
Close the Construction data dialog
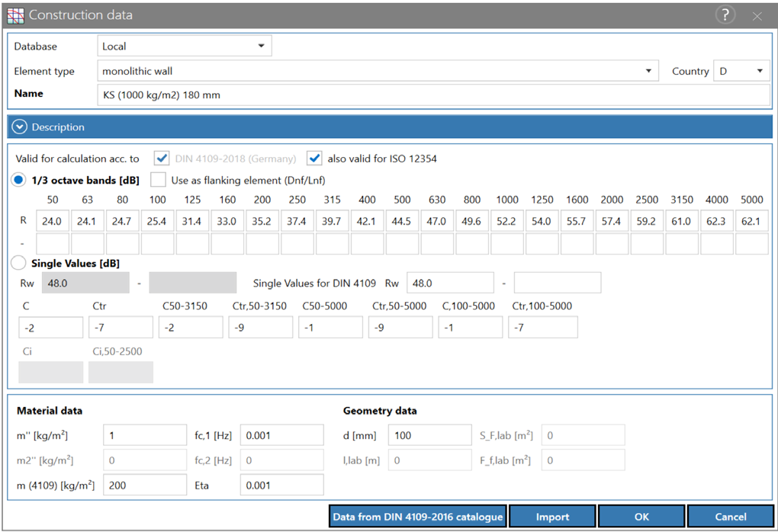tap(757, 16)
